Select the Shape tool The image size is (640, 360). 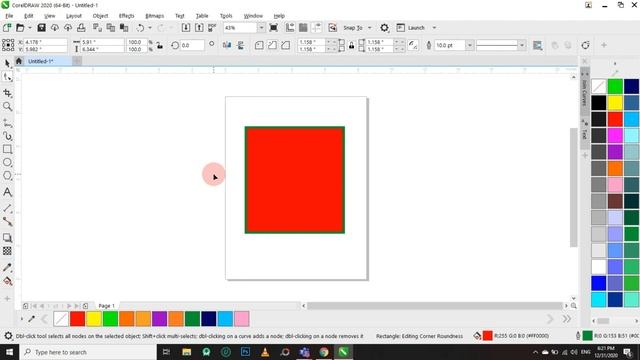coord(7,77)
